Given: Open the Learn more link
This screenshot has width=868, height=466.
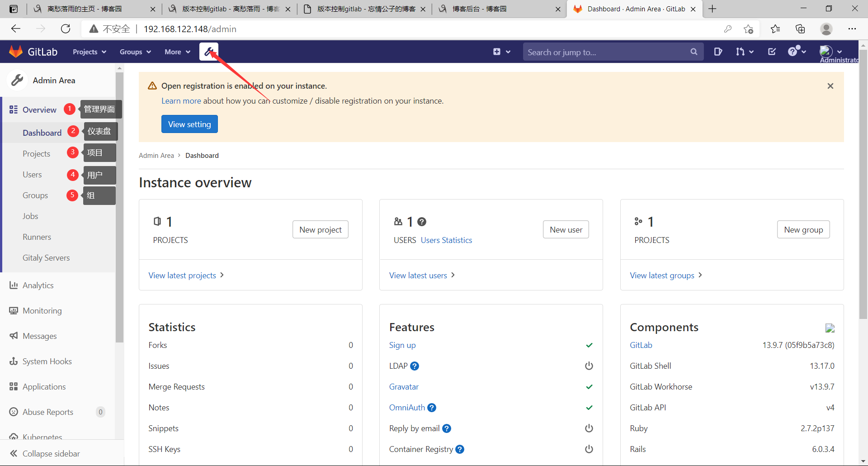Looking at the screenshot, I should [x=181, y=101].
